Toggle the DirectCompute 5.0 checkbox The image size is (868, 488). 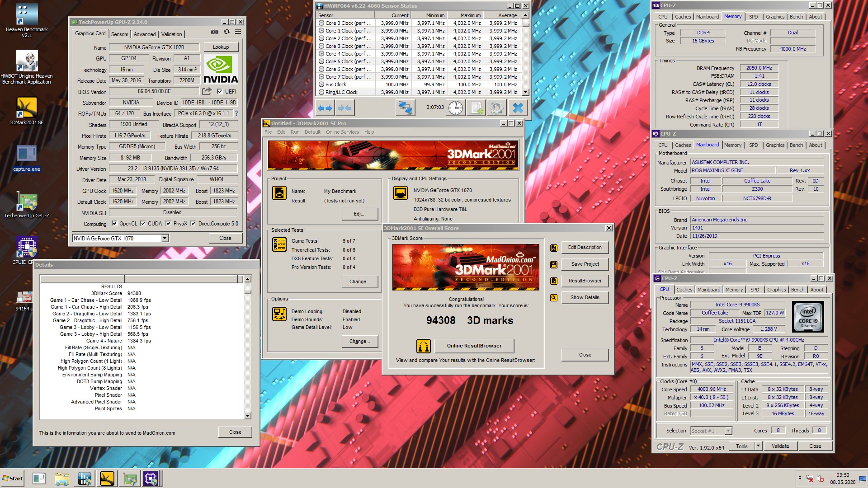(x=193, y=223)
